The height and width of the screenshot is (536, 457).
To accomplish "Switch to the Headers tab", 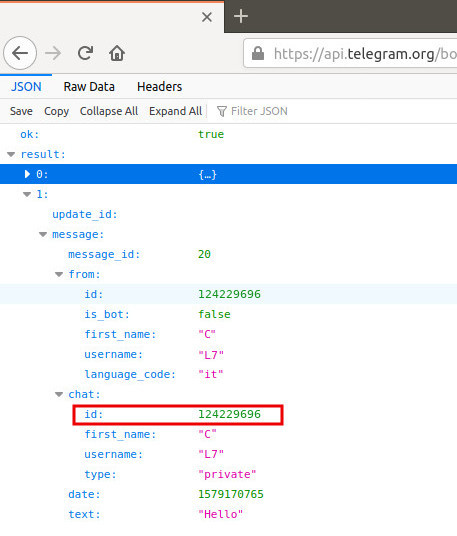I will click(159, 87).
